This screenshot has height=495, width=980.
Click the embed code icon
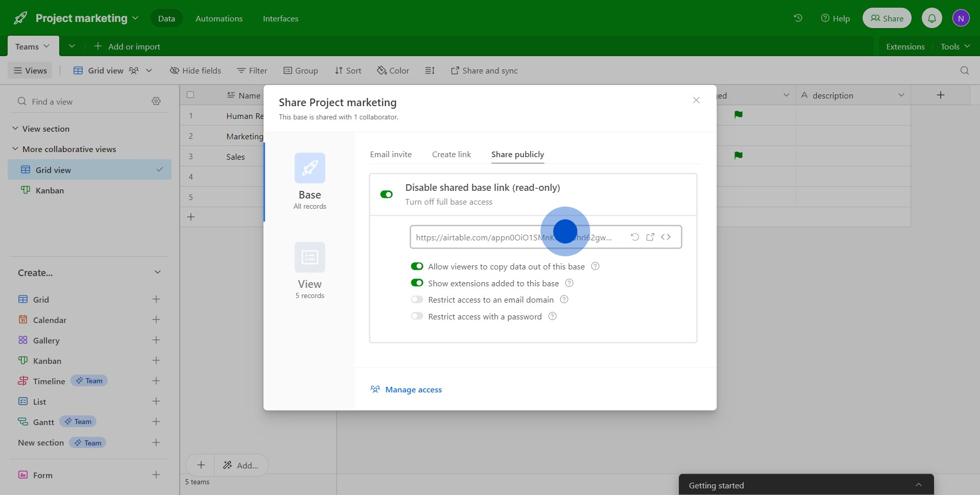pyautogui.click(x=666, y=237)
